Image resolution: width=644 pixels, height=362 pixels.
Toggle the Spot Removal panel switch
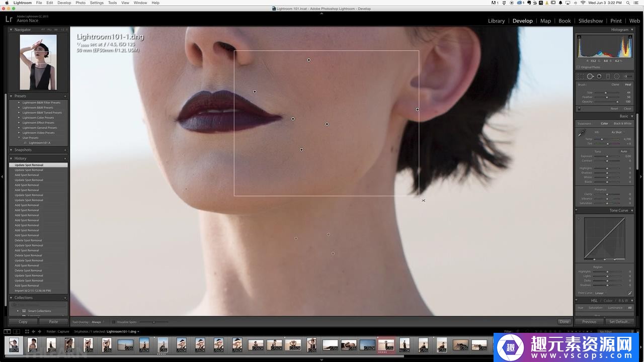(579, 109)
